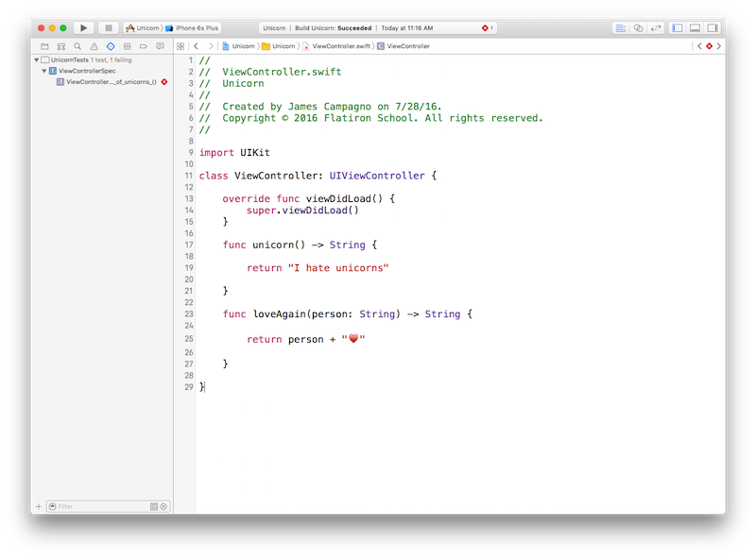Click the super.viewDidLoad() call
756x558 pixels.
(x=302, y=211)
